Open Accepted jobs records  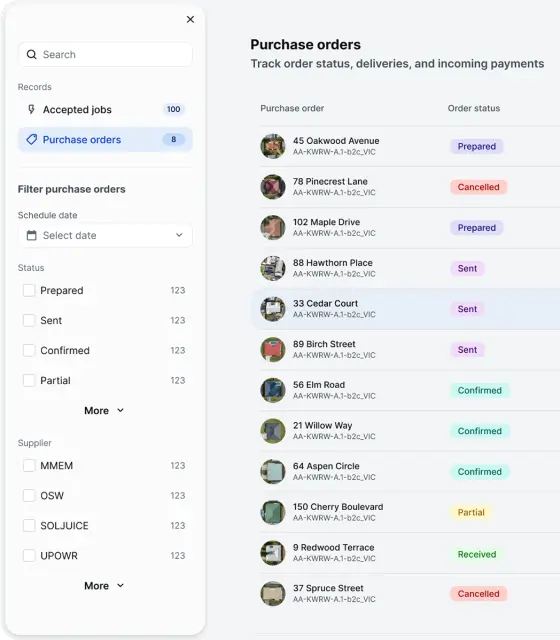105,109
